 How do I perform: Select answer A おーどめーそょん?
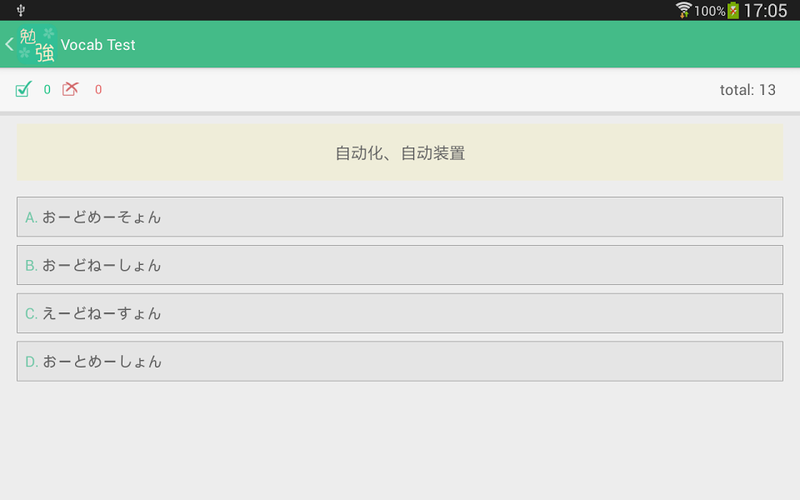point(399,217)
